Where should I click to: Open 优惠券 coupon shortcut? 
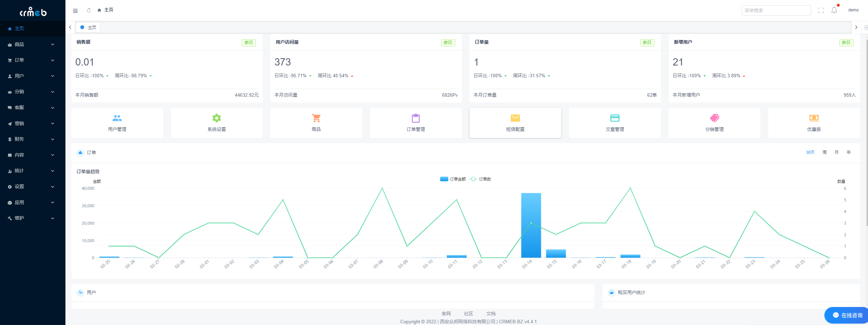(x=814, y=123)
